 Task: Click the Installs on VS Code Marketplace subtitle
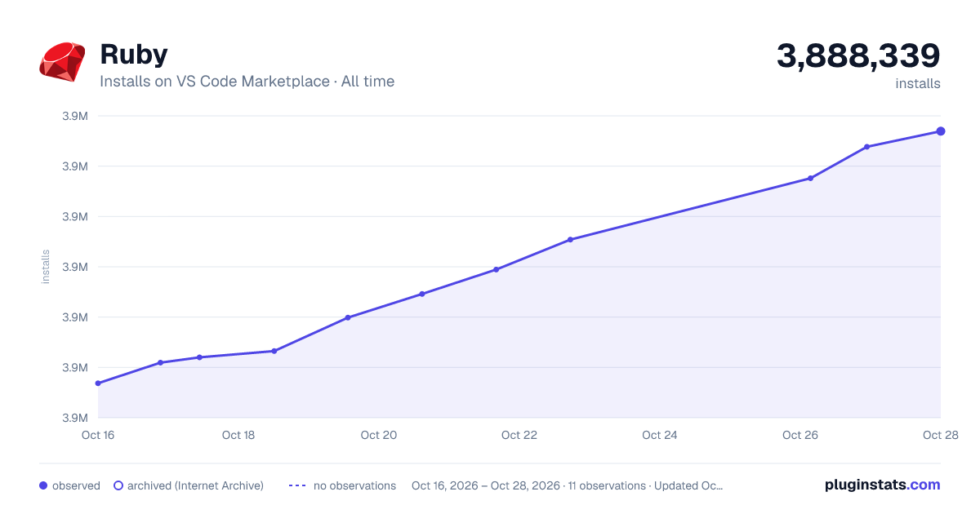point(247,82)
